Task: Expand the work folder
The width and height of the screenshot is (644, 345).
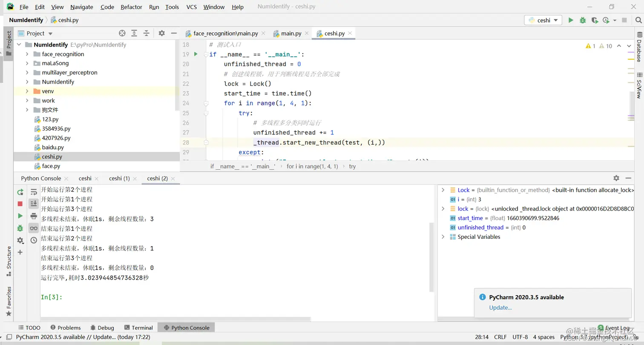Action: tap(27, 101)
